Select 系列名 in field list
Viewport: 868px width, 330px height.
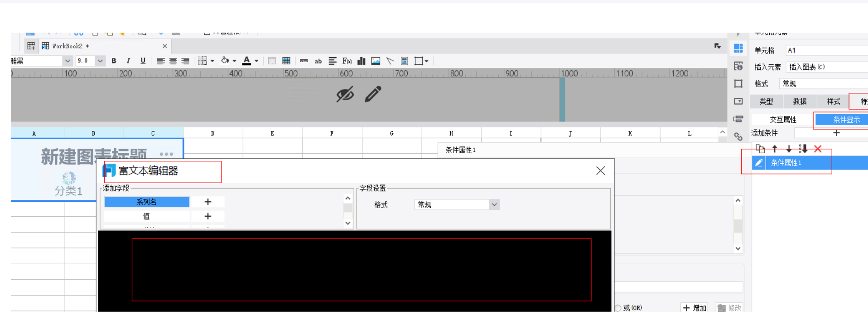[x=147, y=202]
